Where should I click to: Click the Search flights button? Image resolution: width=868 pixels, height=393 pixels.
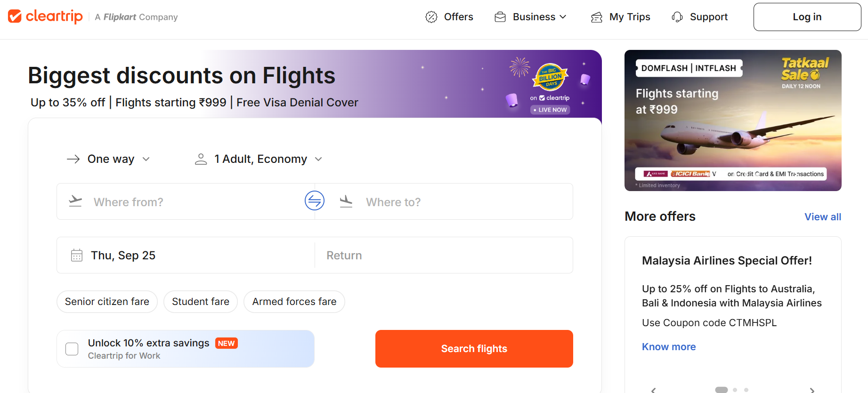[474, 349]
